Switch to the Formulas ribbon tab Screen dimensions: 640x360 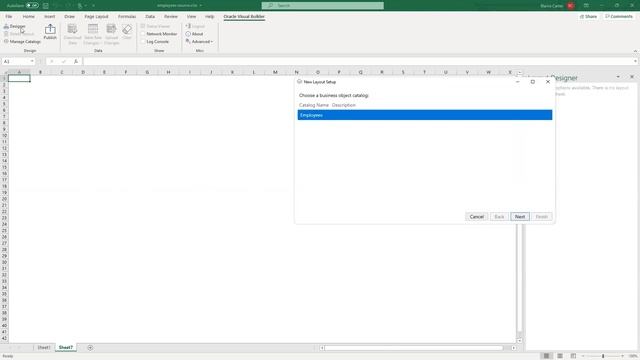tap(127, 16)
